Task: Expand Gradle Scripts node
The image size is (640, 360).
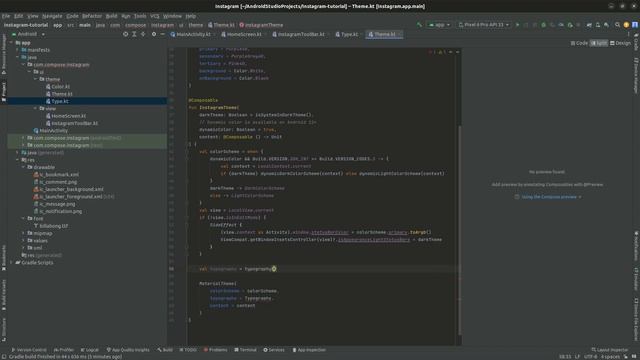Action: [12, 262]
